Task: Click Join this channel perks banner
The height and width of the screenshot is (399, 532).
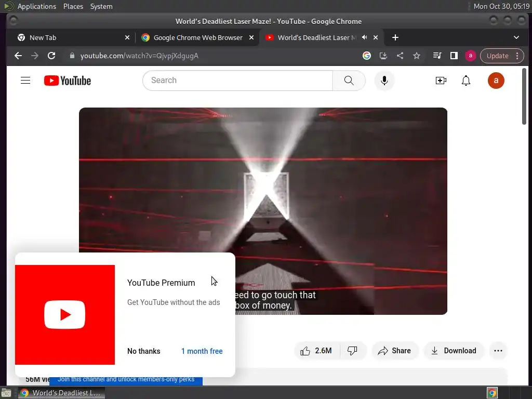Action: 126,380
